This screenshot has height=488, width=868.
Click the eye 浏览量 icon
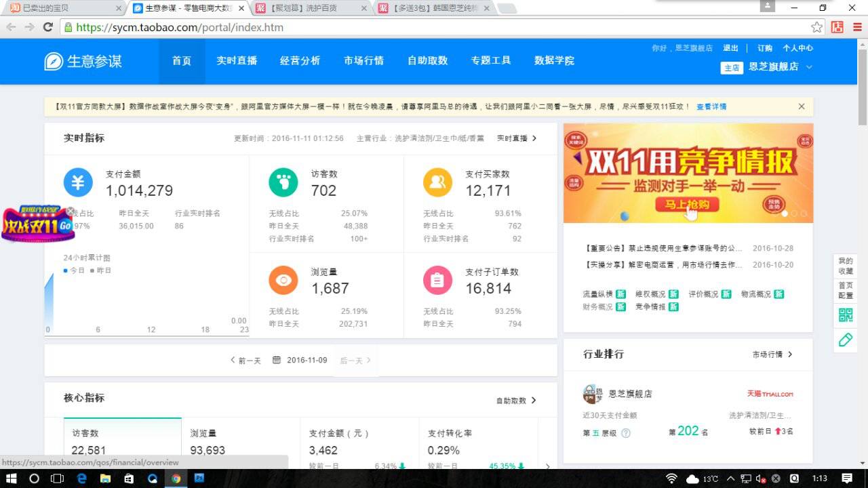(283, 280)
